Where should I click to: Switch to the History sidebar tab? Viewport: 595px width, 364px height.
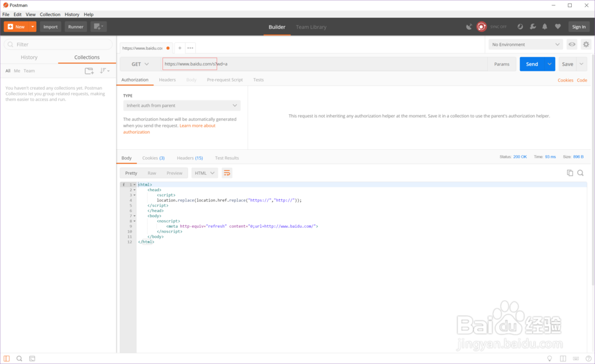tap(29, 57)
